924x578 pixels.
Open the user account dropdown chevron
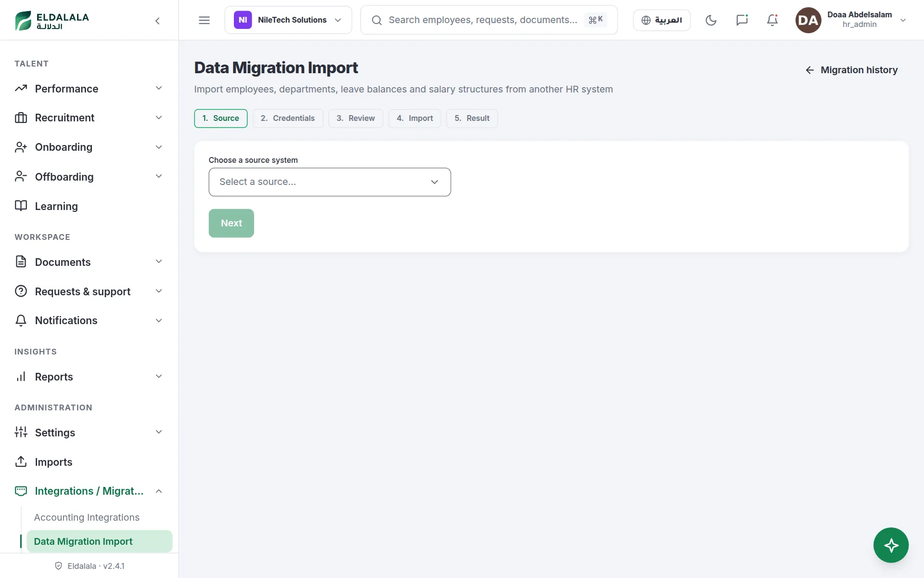point(903,20)
